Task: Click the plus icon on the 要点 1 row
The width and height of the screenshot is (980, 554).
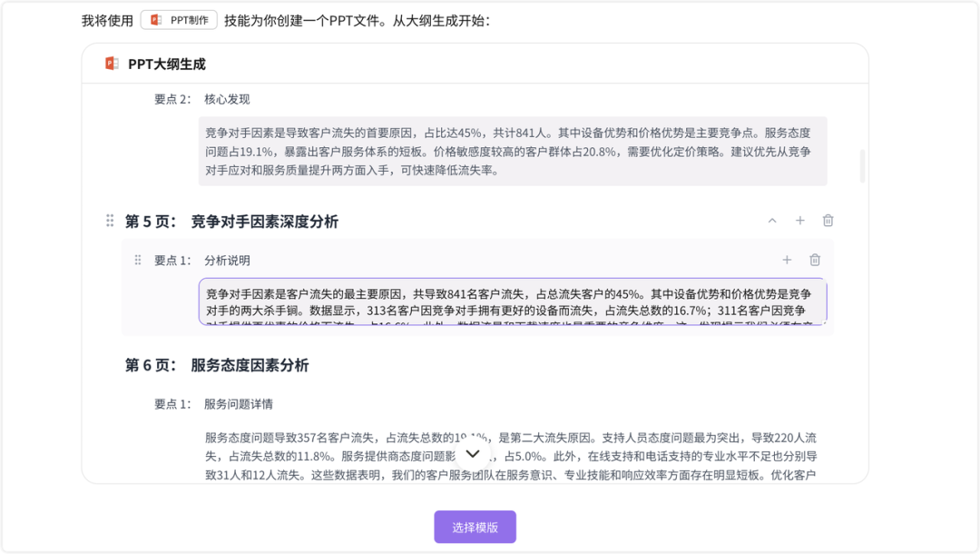Action: 787,260
